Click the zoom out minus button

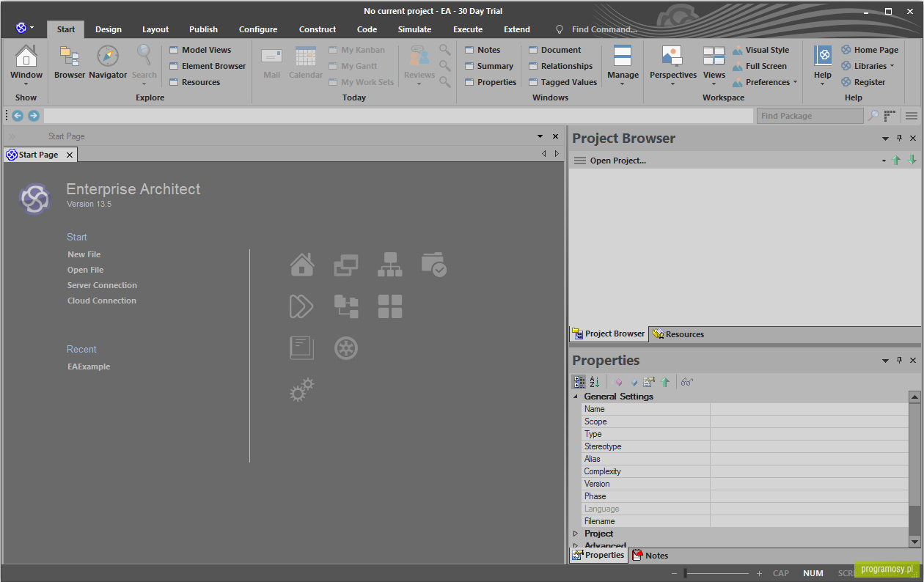pos(675,573)
